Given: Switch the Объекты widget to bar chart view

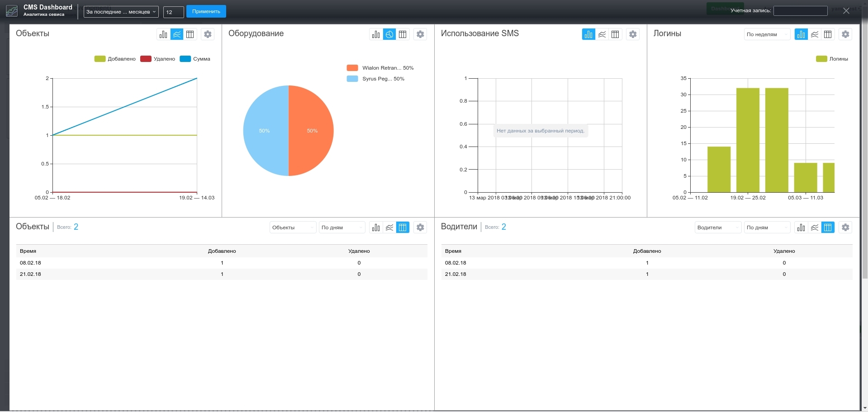Looking at the screenshot, I should point(163,34).
